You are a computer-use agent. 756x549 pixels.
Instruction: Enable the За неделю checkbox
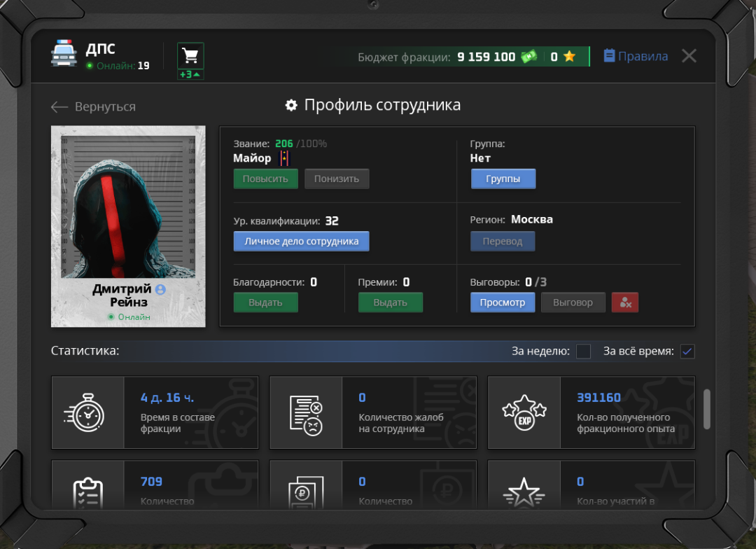click(583, 352)
